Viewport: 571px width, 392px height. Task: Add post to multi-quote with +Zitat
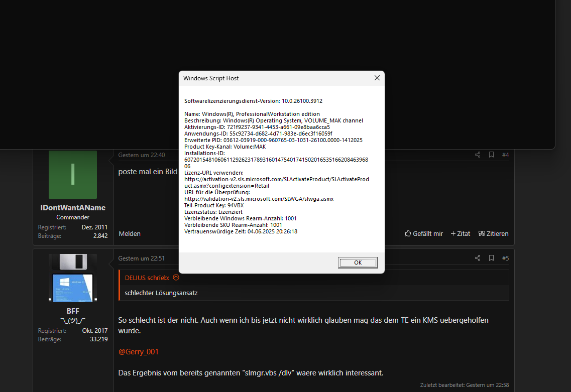[x=461, y=234]
